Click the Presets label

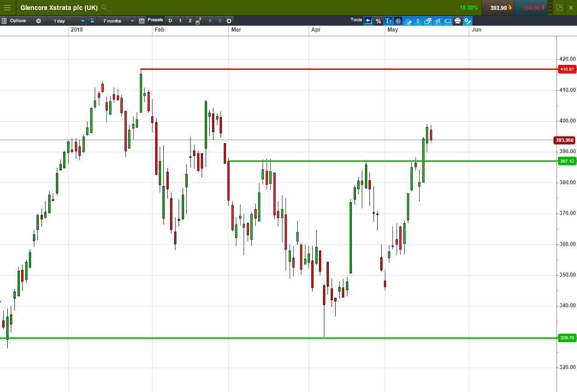coord(155,20)
